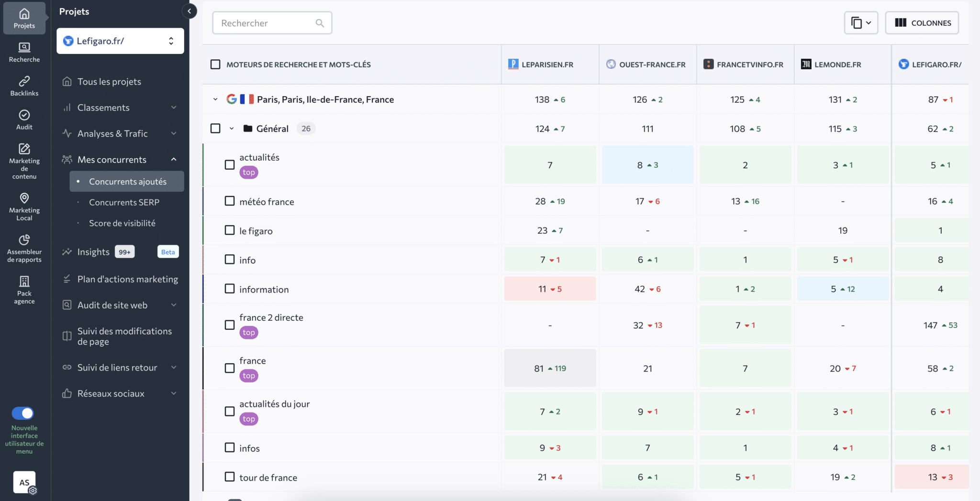Expand the Suivi de liens retour menu
This screenshot has height=501, width=980.
[174, 367]
